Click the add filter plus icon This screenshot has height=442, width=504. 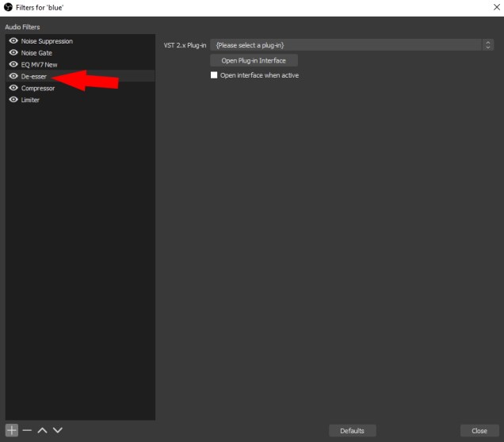click(12, 430)
